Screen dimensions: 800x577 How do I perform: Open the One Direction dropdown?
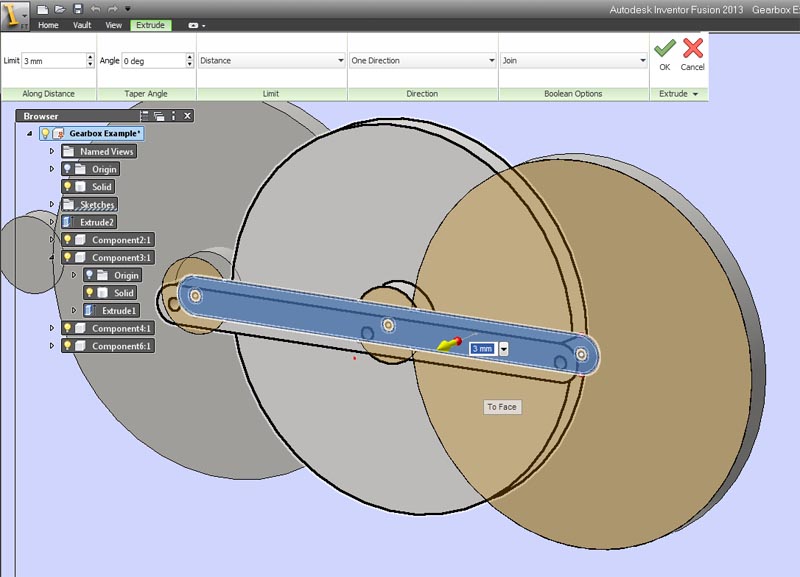[x=422, y=60]
